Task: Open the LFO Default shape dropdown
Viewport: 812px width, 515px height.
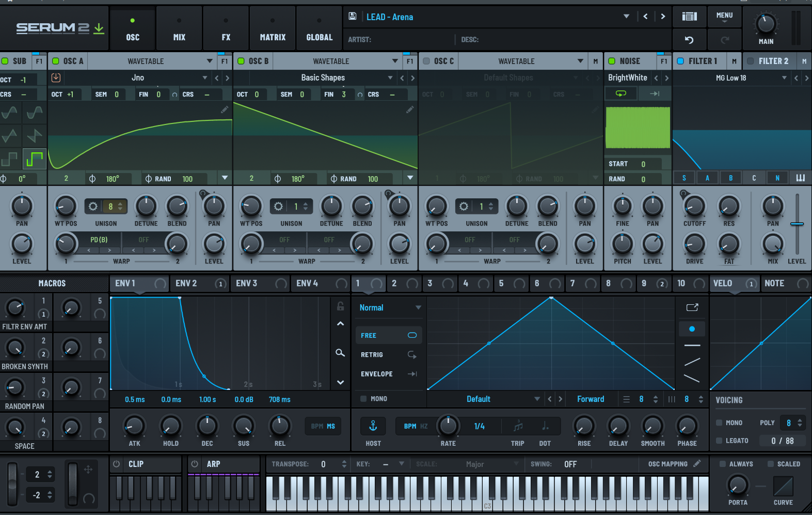Action: tap(537, 399)
